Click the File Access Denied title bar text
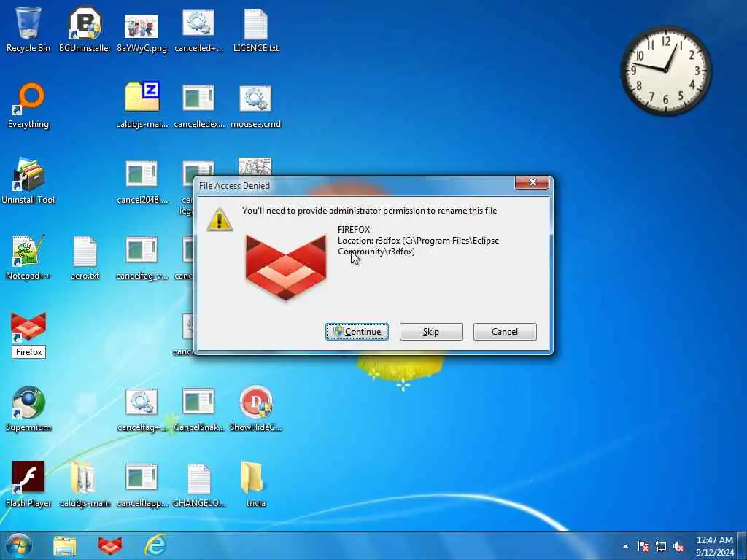Screen dimensions: 747x560 [x=234, y=186]
